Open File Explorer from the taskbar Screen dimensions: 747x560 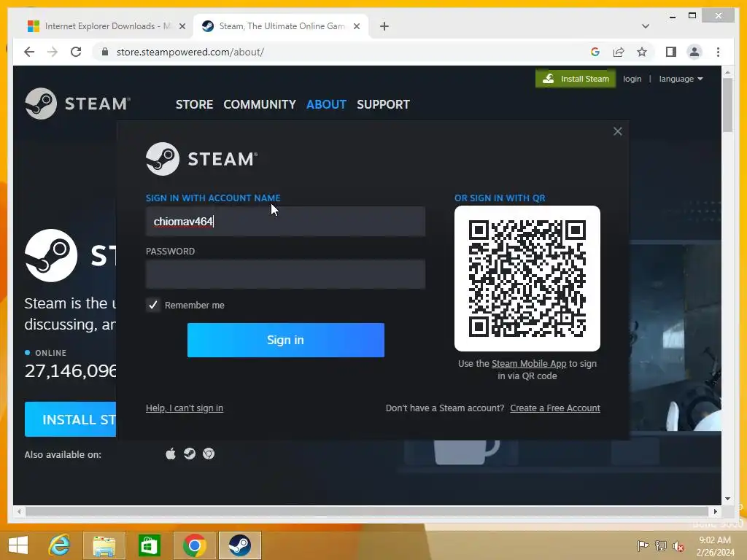tap(104, 545)
